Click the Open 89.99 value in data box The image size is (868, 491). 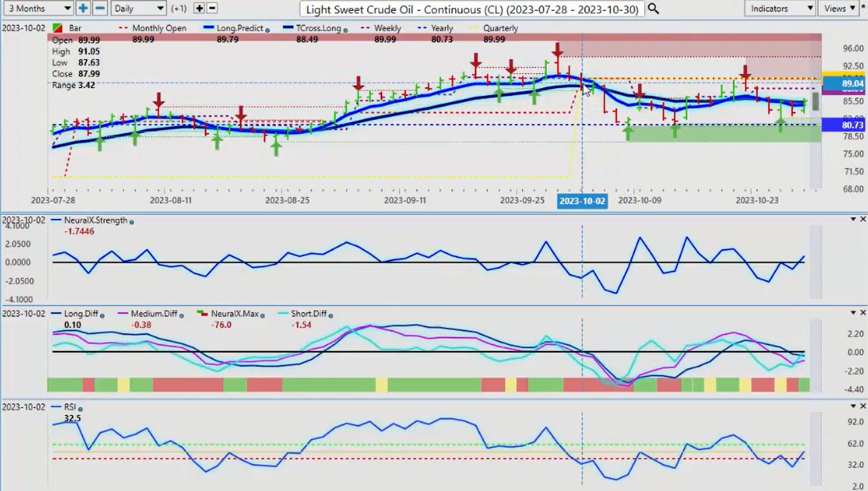point(89,40)
